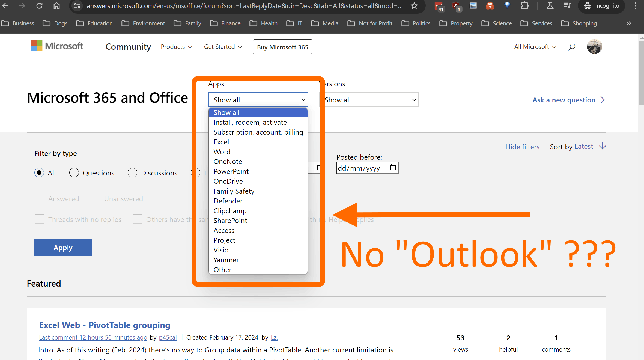
Task: Choose Excel from Apps list
Action: 221,142
